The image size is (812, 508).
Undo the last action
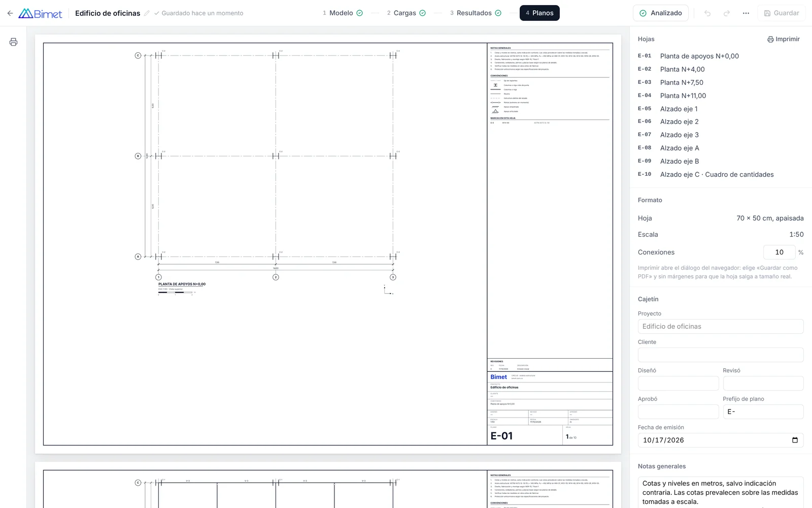point(707,13)
